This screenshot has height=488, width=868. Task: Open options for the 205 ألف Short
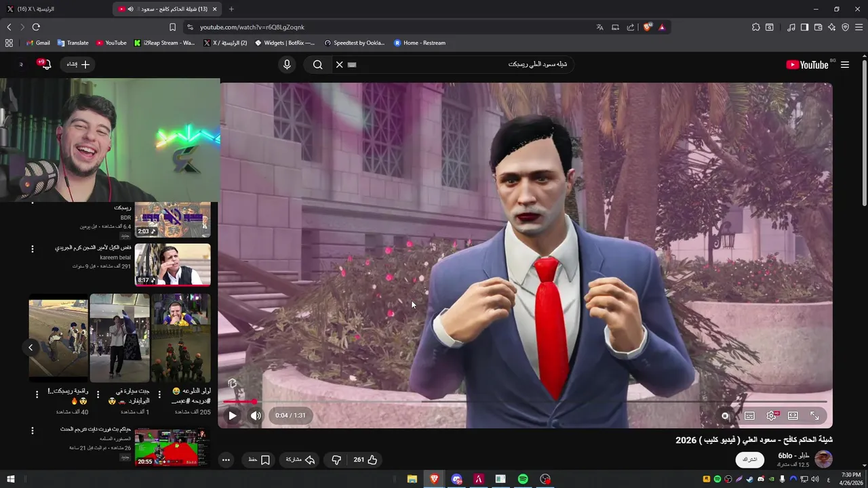tap(159, 394)
